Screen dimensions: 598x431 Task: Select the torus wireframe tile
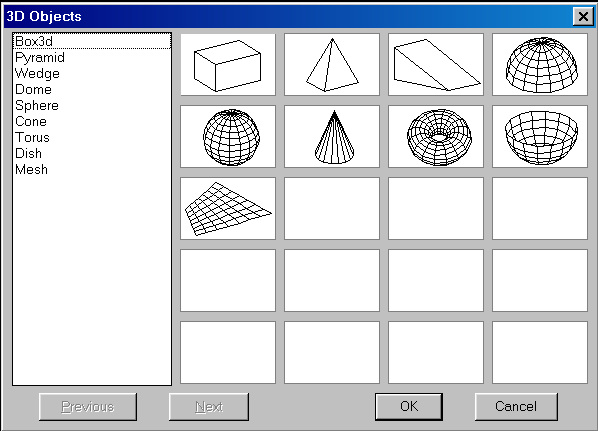click(x=436, y=137)
